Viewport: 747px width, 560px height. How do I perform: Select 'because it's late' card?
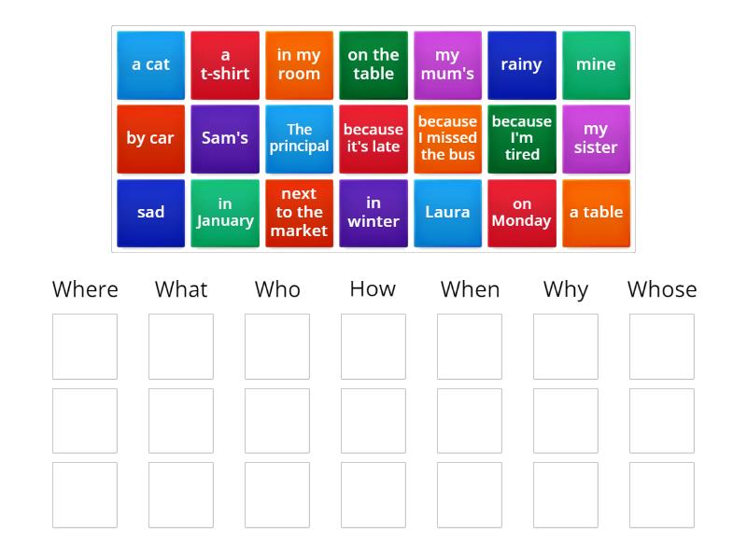click(x=373, y=138)
